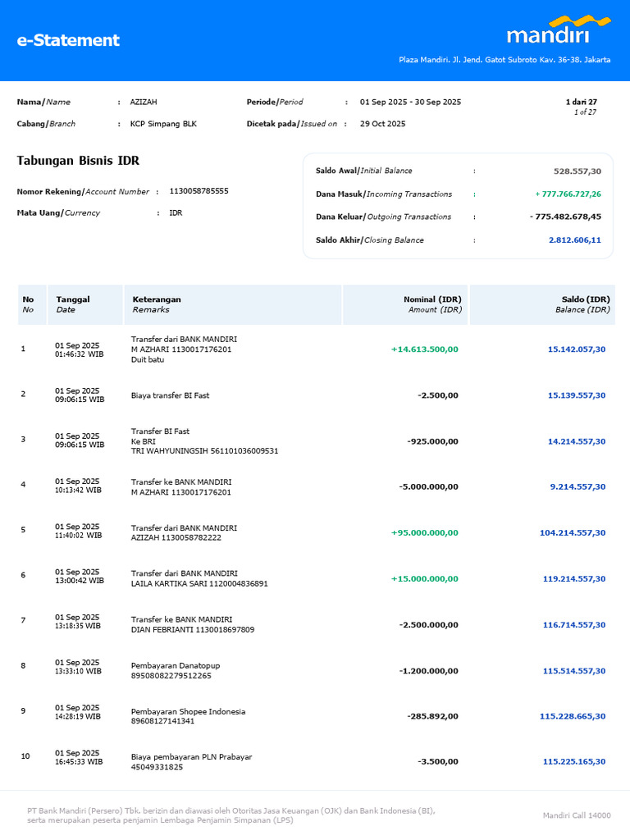The height and width of the screenshot is (840, 630).
Task: Select TRI WAHYUNINGSIH 561101036009531 line
Action: [204, 451]
